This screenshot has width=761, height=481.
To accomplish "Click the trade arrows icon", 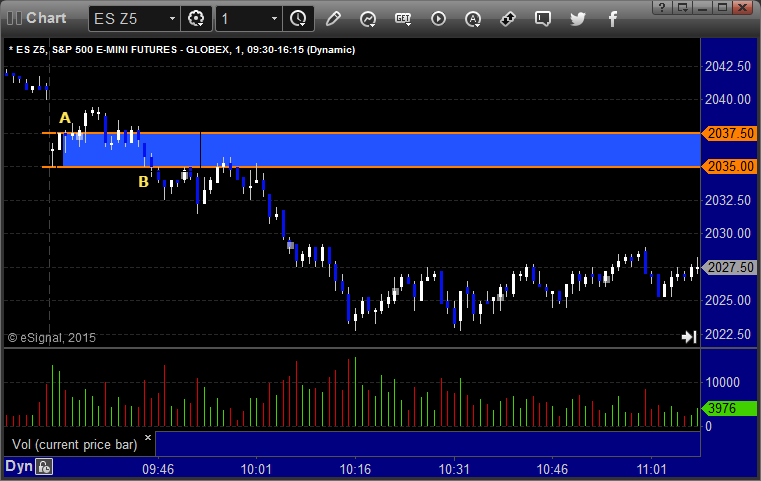I will click(x=508, y=19).
